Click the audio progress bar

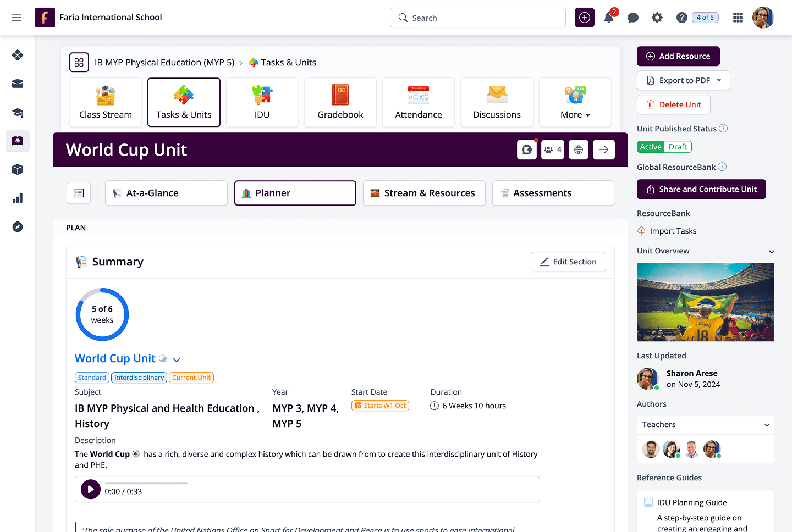(146, 483)
